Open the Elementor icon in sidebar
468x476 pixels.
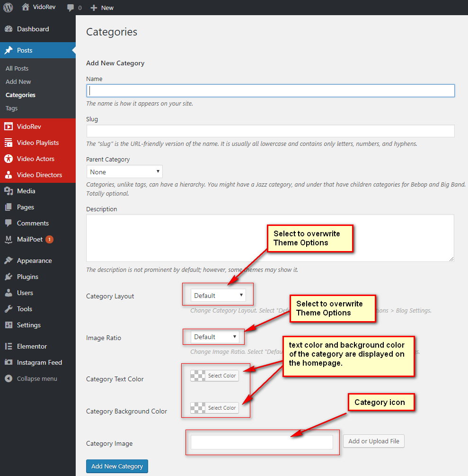9,346
